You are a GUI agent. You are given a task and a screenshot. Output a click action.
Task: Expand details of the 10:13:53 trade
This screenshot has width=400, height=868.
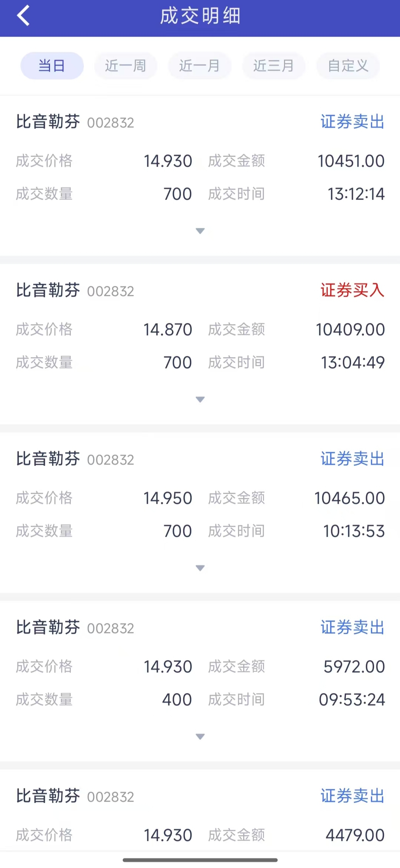coord(200,568)
